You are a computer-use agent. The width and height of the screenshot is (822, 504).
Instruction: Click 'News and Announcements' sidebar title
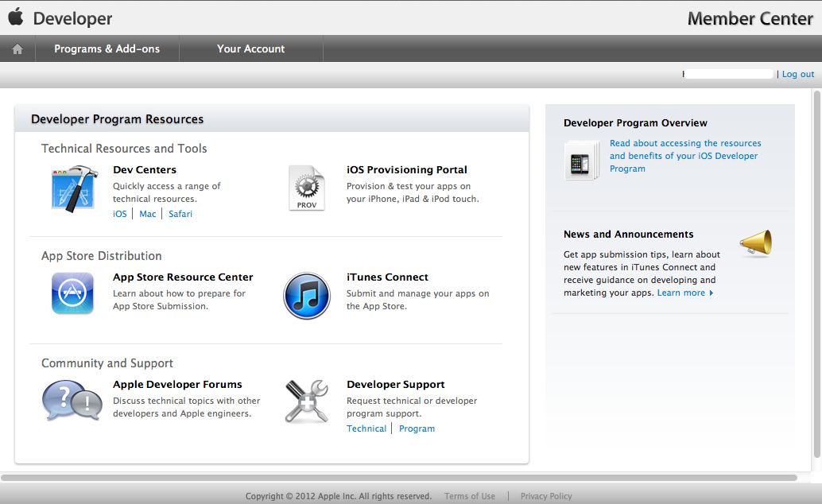(629, 235)
